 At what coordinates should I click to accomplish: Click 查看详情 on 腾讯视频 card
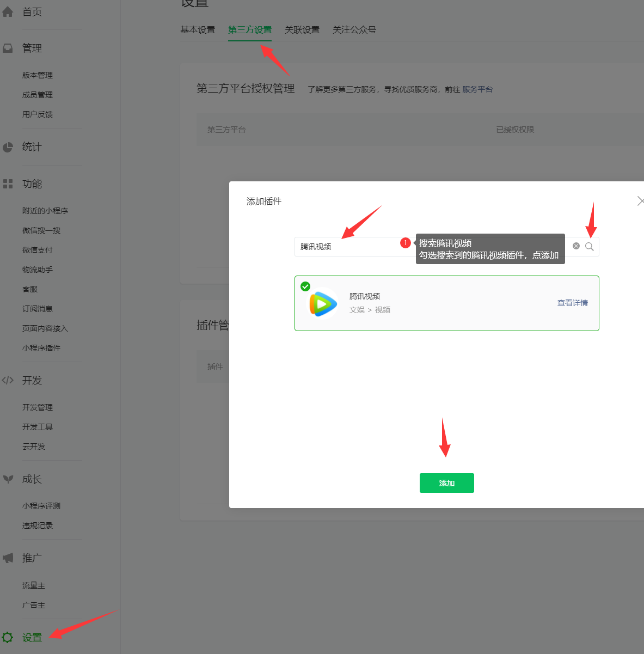coord(573,303)
